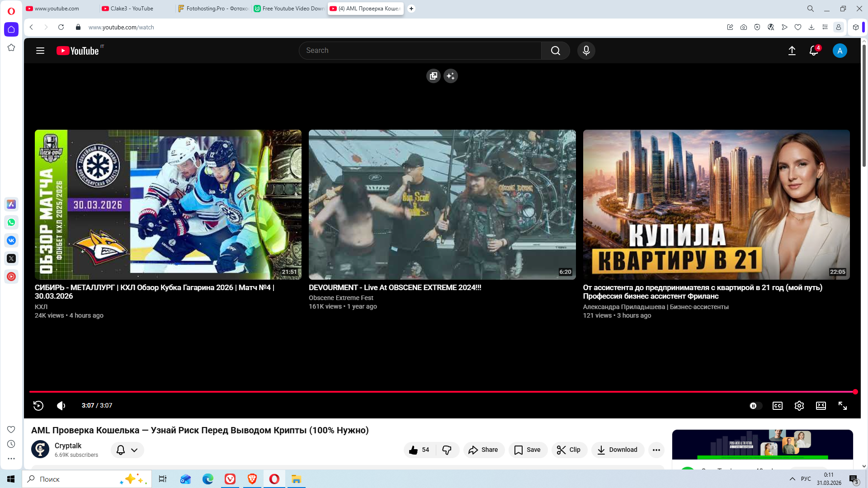Expand Windows system tray hidden icons
The image size is (868, 488).
click(792, 479)
